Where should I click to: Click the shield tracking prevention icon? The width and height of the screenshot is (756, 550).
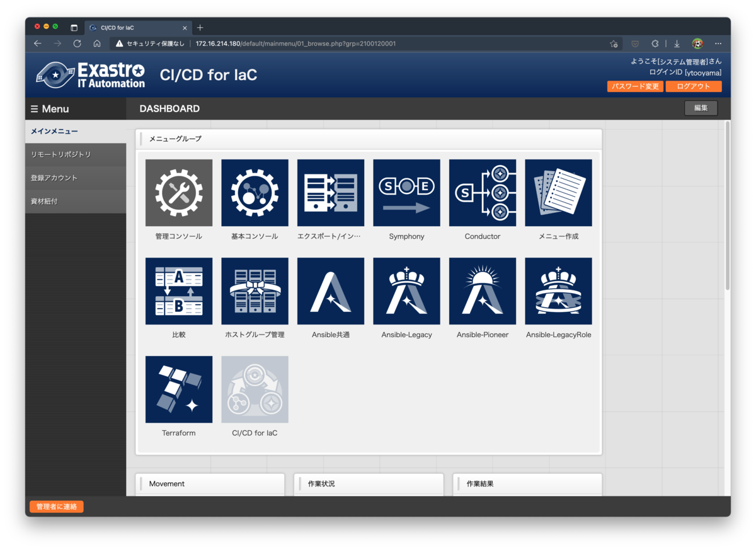click(x=635, y=43)
